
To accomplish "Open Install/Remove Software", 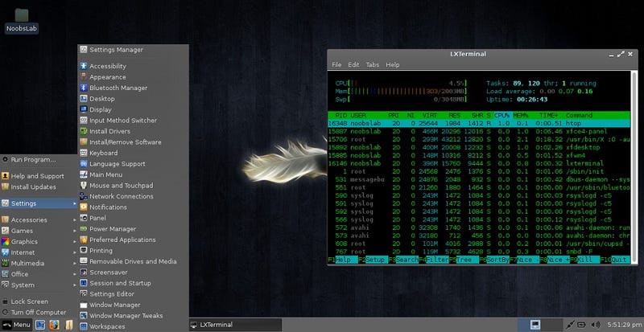I will (x=133, y=142).
